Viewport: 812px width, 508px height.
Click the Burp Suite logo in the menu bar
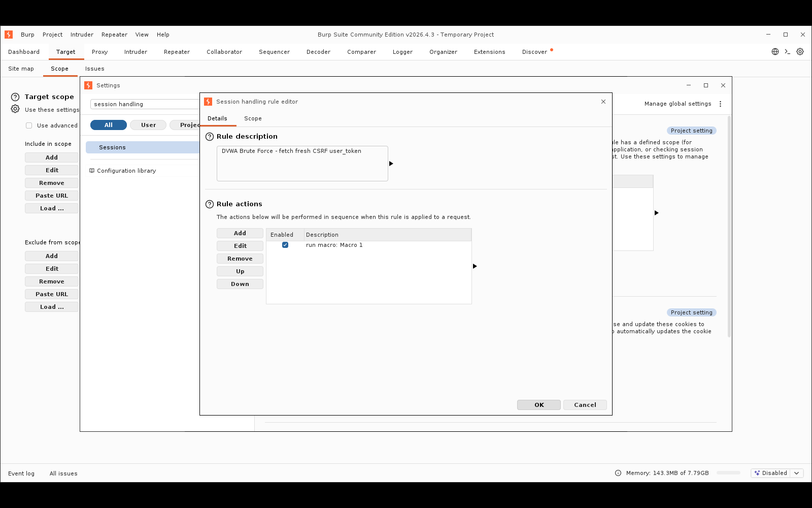[9, 35]
